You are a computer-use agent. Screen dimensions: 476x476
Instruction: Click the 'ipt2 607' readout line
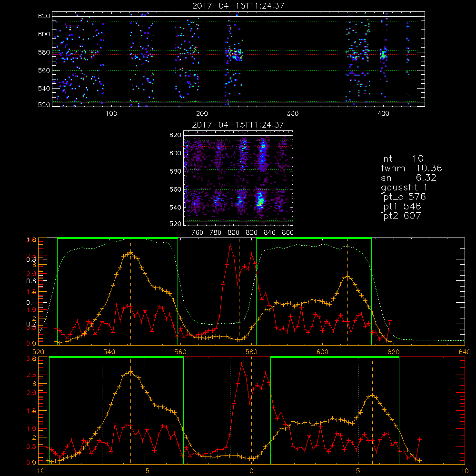[x=401, y=216]
